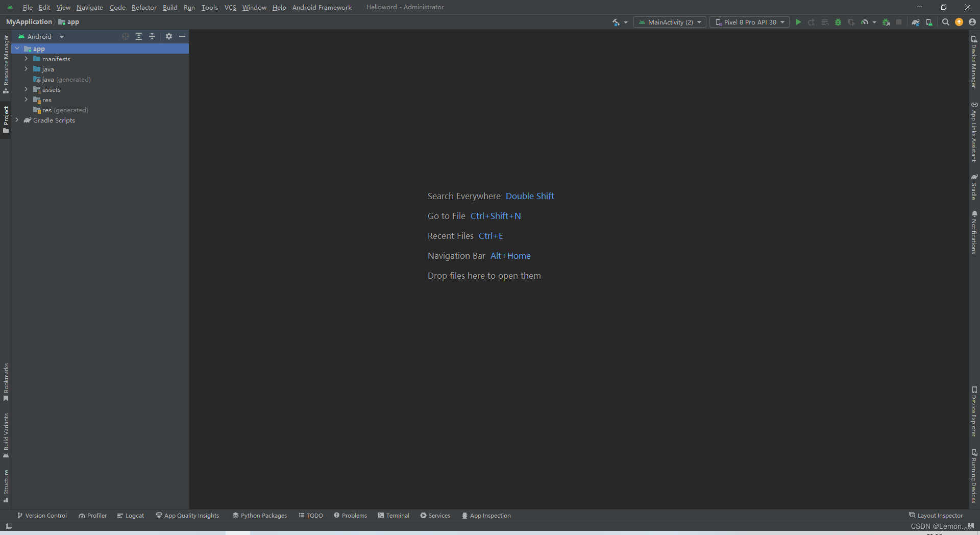Open the VCS menu
980x535 pixels.
tap(230, 7)
